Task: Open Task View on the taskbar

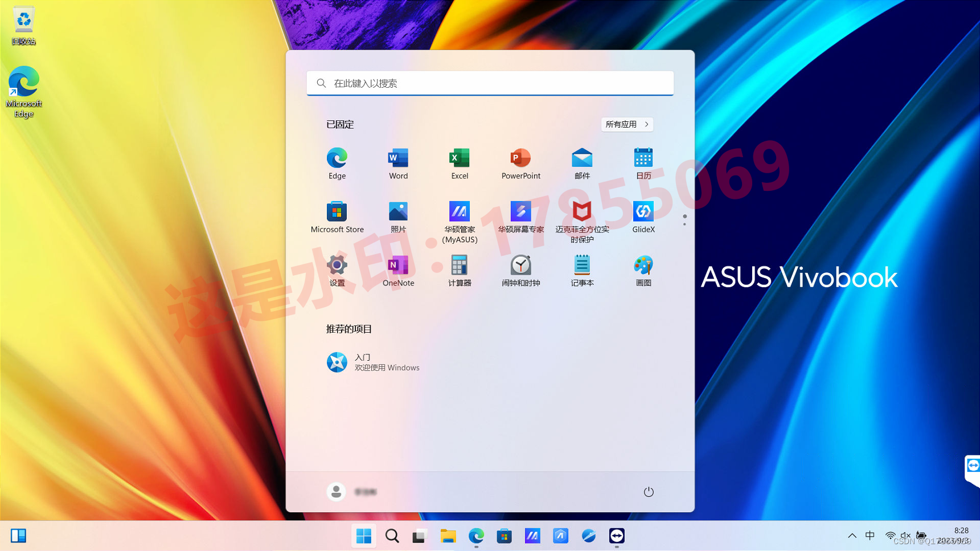Action: 420,536
